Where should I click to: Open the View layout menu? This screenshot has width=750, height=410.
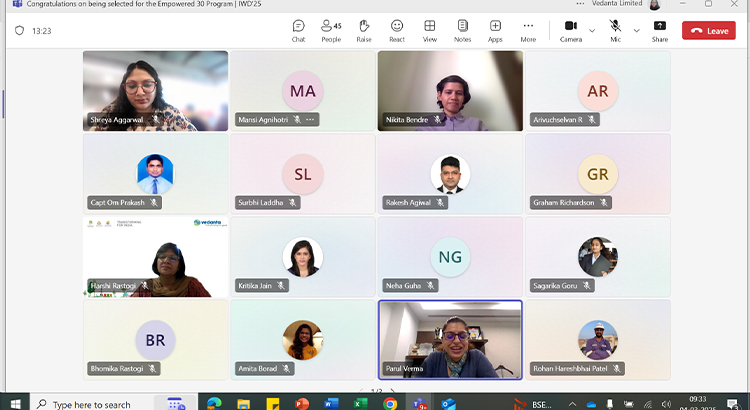tap(430, 30)
